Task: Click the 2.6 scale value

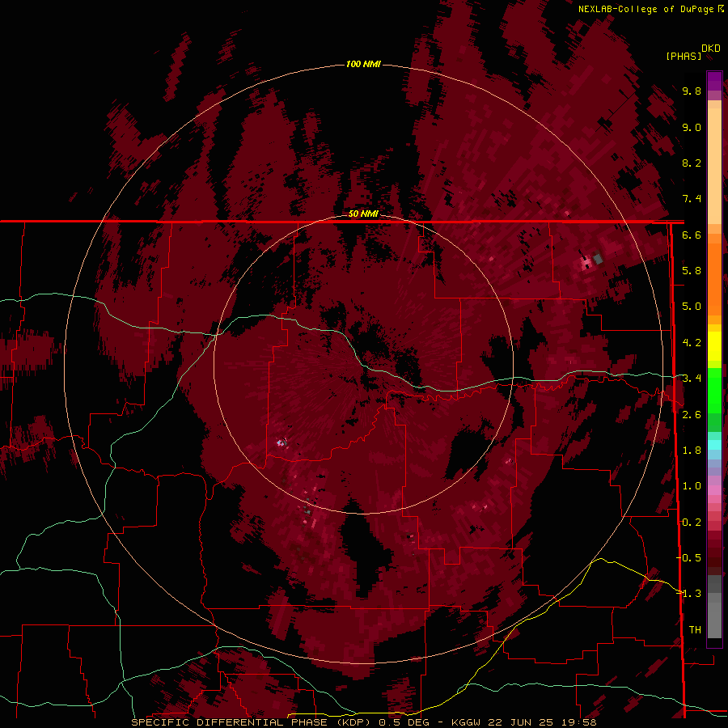Action: [692, 415]
